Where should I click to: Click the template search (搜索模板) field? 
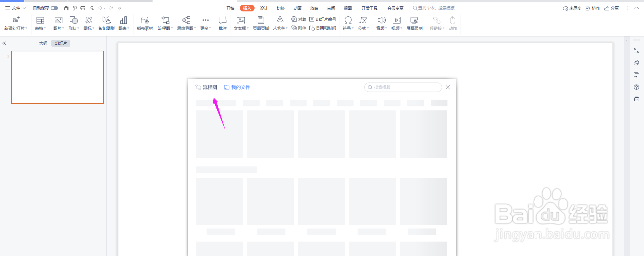(403, 87)
